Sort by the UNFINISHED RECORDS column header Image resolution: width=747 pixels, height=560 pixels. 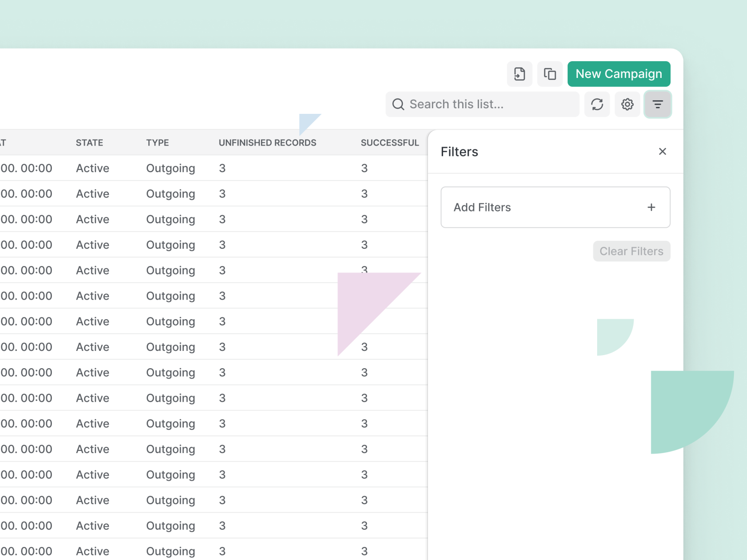click(268, 142)
